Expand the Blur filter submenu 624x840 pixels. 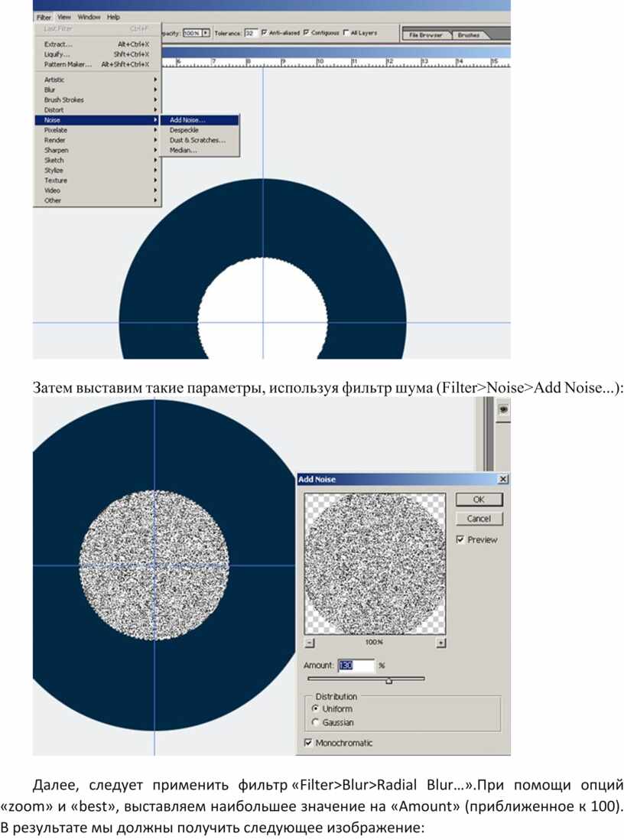[96, 90]
